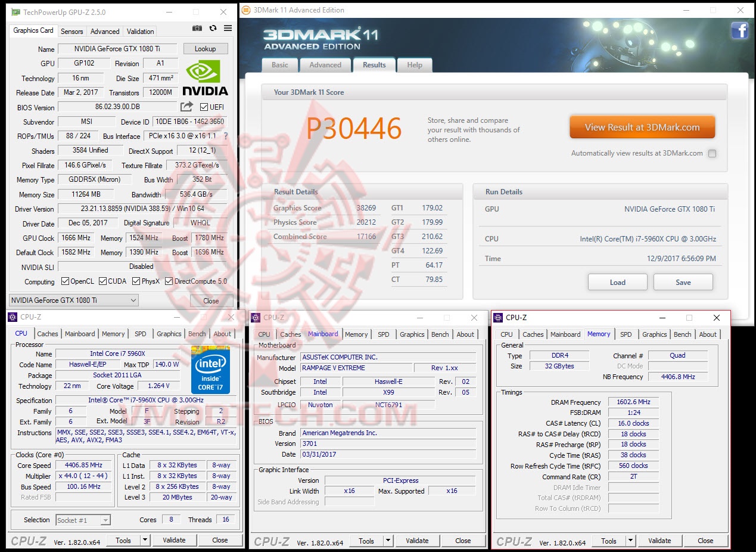Switch to the Sensors tab in GPU-Z
The width and height of the screenshot is (756, 552).
(x=71, y=30)
